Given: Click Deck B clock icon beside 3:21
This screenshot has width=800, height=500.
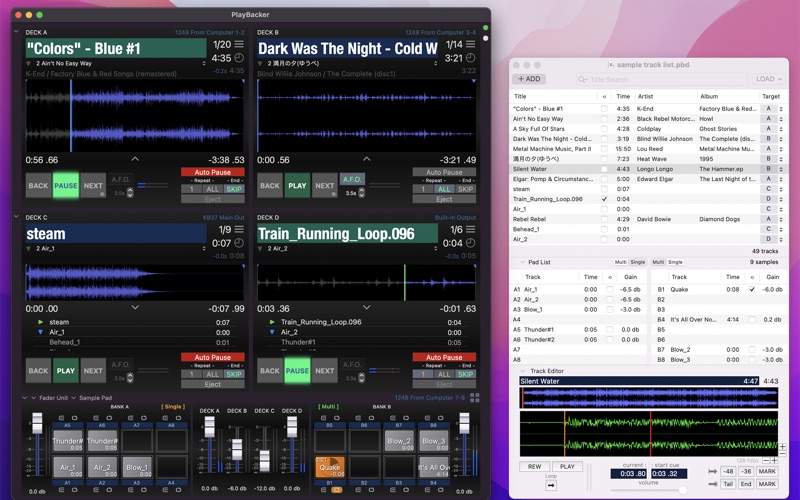Looking at the screenshot, I should (469, 58).
